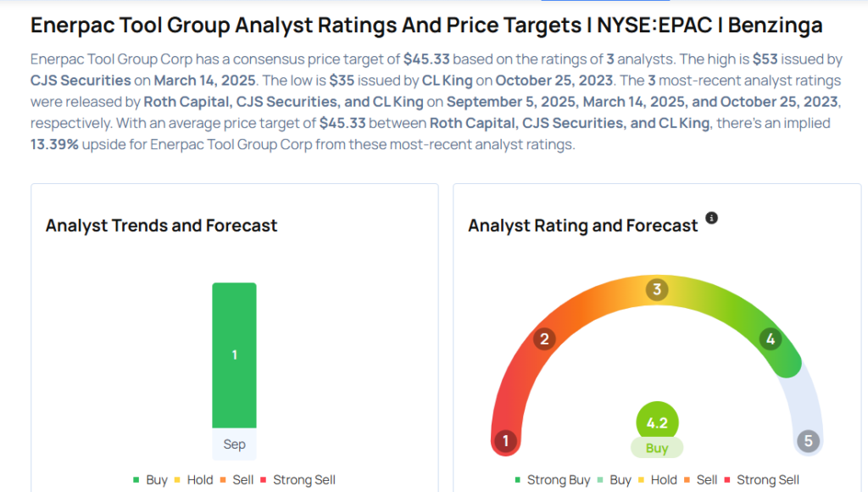868x492 pixels.
Task: Toggle Buy legend in Analyst Trends chart
Action: (x=150, y=480)
